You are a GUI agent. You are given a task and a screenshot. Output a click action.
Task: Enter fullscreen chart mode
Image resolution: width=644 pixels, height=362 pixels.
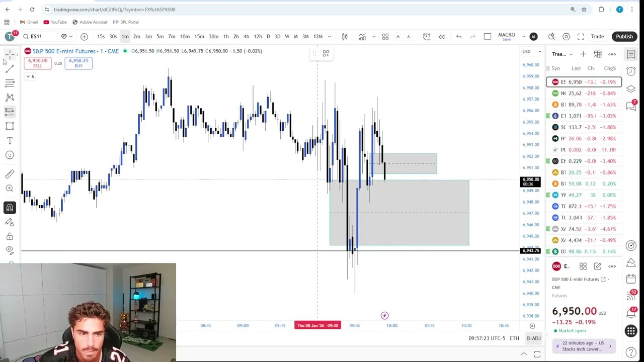(x=581, y=36)
